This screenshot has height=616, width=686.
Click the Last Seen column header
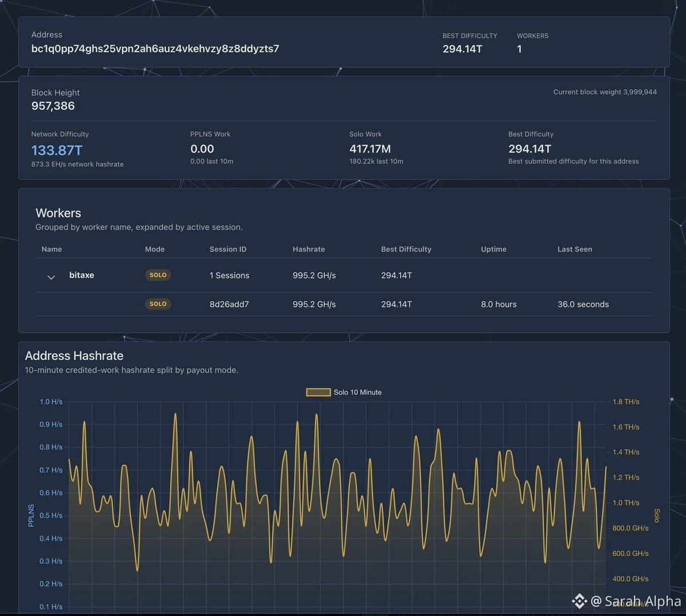(x=575, y=249)
